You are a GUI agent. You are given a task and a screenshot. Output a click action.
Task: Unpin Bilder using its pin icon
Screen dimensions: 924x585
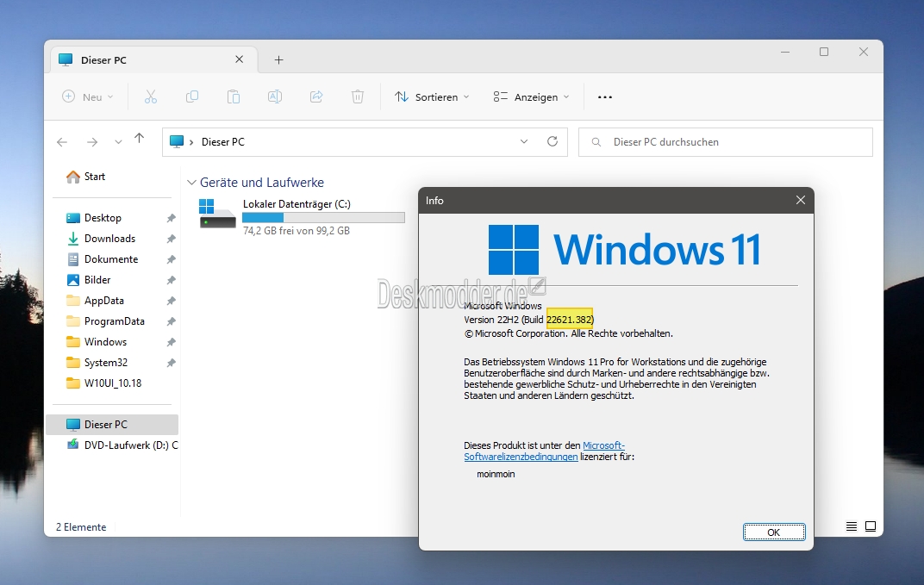[171, 280]
